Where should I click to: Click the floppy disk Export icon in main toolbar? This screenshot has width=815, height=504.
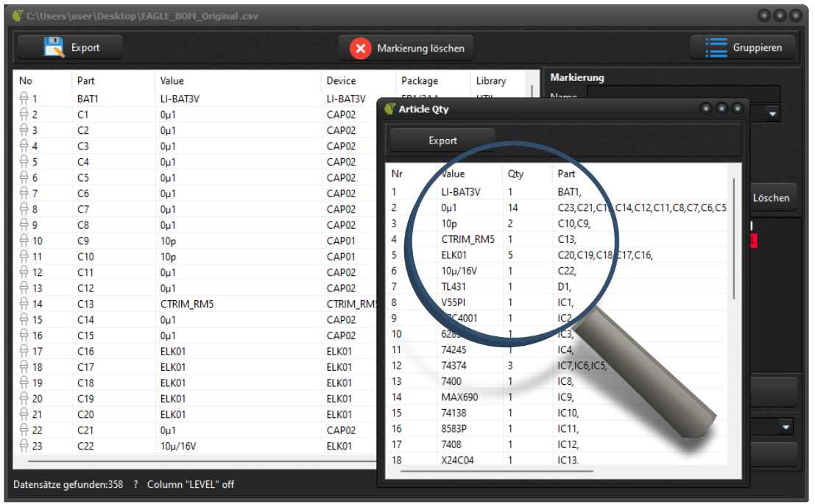point(54,47)
